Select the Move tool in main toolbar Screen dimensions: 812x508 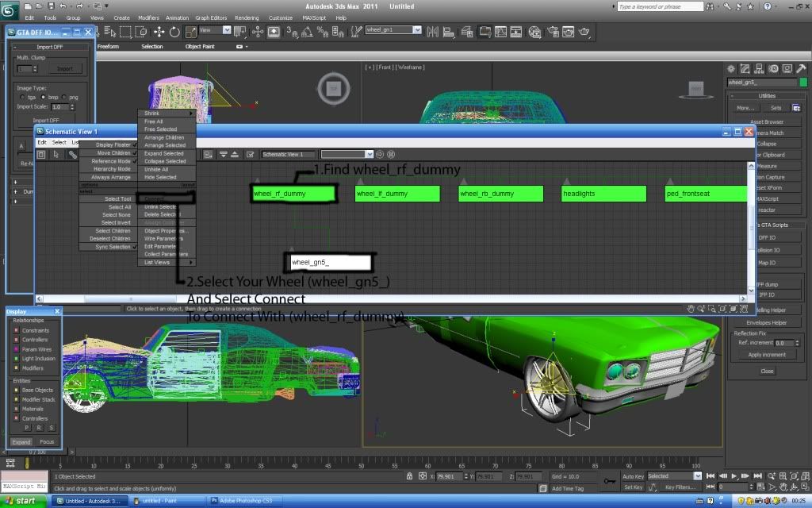click(159, 32)
